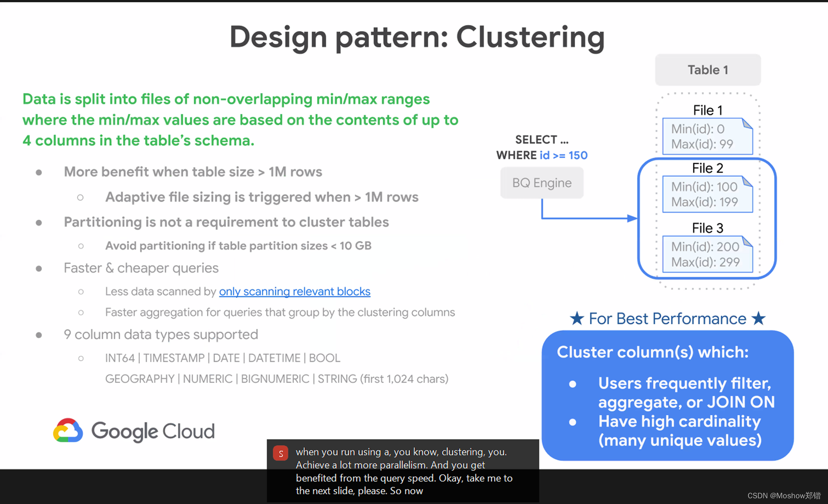Toggle the More benefit bullet point
Viewport: 828px width, 504px height.
(193, 172)
